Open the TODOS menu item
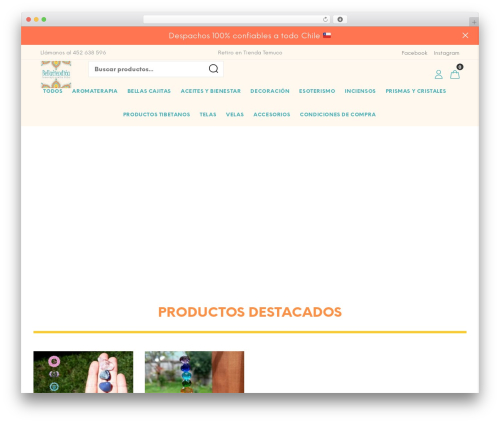Image resolution: width=500 pixels, height=423 pixels. [53, 91]
